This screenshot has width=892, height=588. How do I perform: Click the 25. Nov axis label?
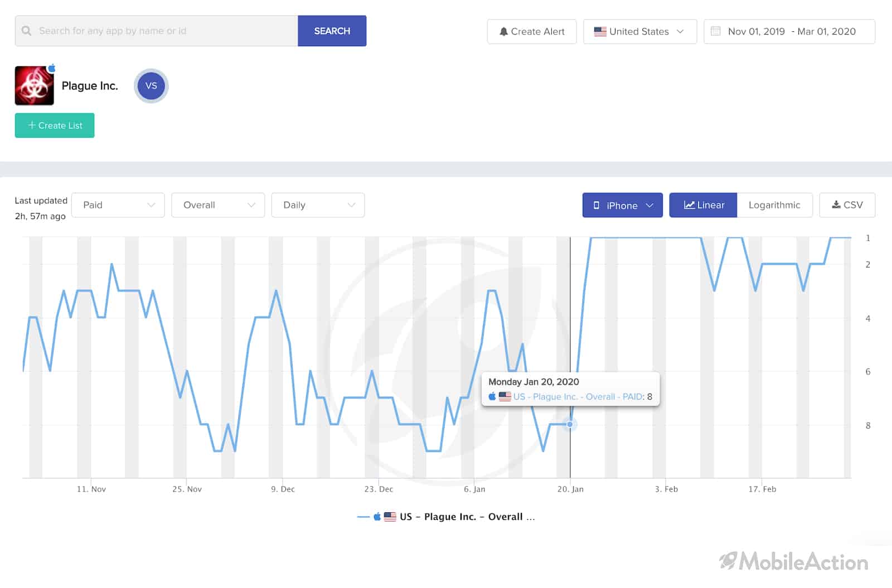pos(187,489)
